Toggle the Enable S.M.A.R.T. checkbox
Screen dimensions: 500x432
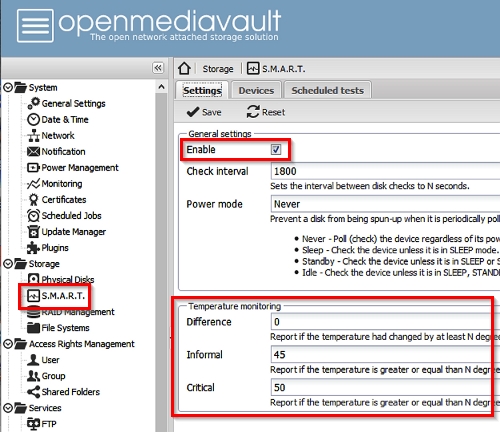pyautogui.click(x=276, y=149)
